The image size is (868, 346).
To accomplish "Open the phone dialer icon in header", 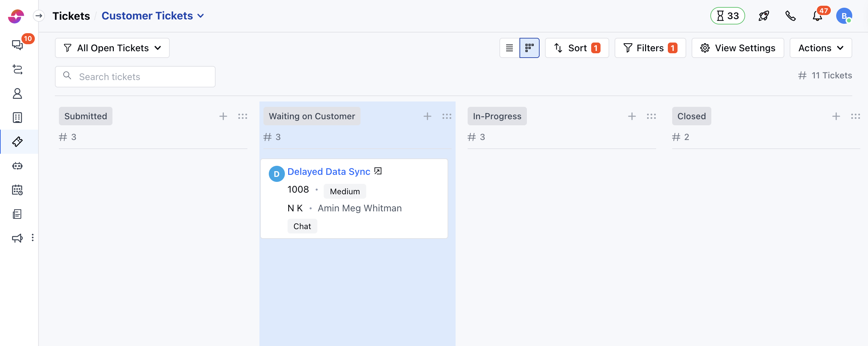I will point(790,16).
